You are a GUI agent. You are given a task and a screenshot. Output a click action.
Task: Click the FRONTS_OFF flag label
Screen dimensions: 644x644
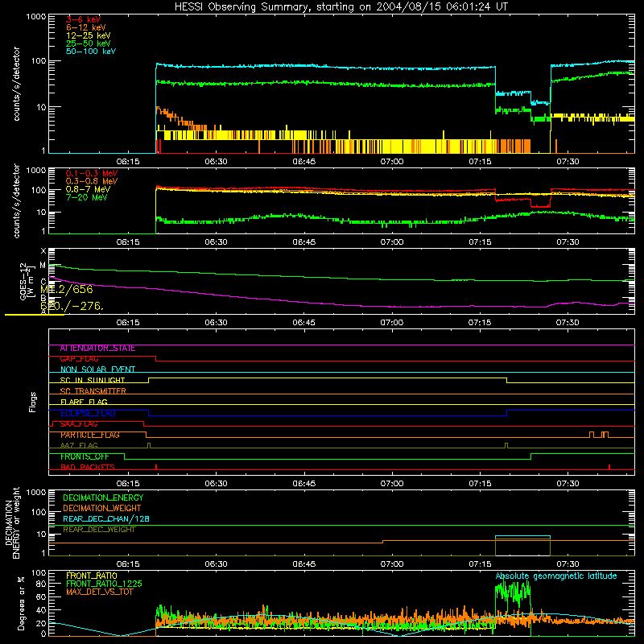[x=85, y=456]
